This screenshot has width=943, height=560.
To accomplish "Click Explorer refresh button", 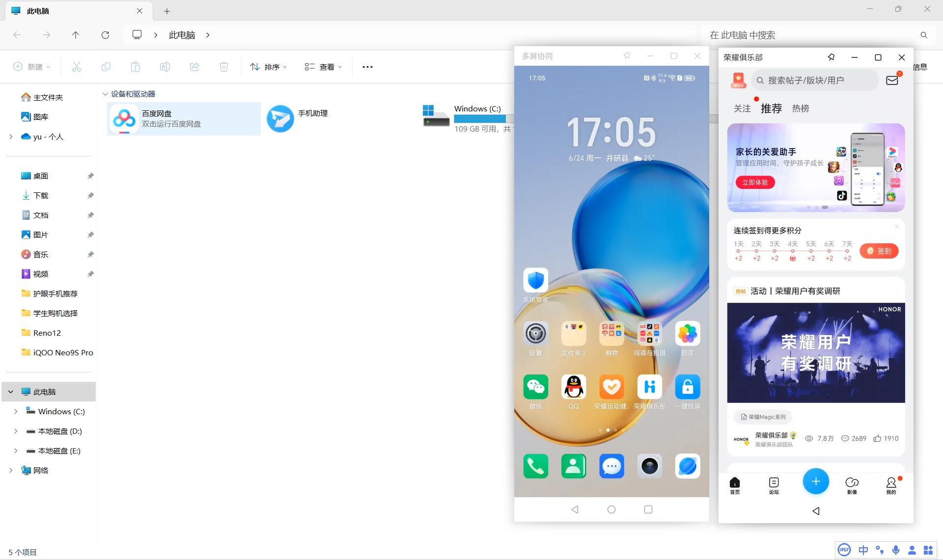I will pyautogui.click(x=105, y=35).
